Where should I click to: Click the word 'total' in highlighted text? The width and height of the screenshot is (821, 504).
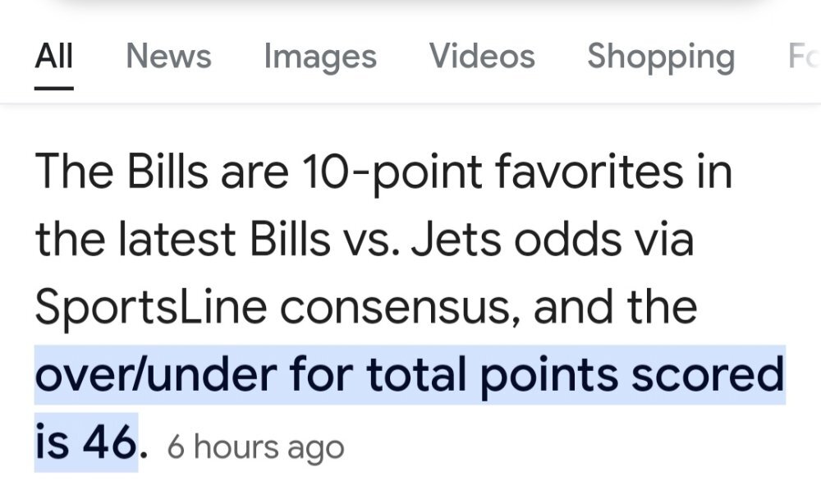415,373
